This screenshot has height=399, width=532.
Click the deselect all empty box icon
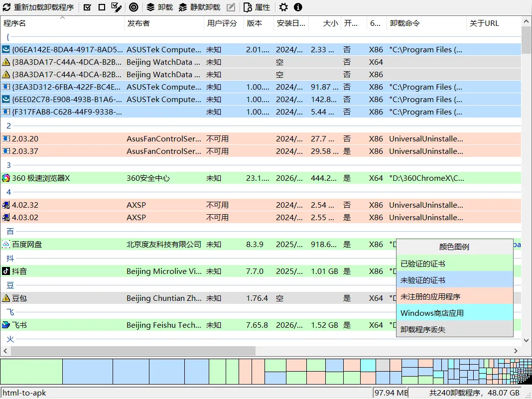coord(102,7)
